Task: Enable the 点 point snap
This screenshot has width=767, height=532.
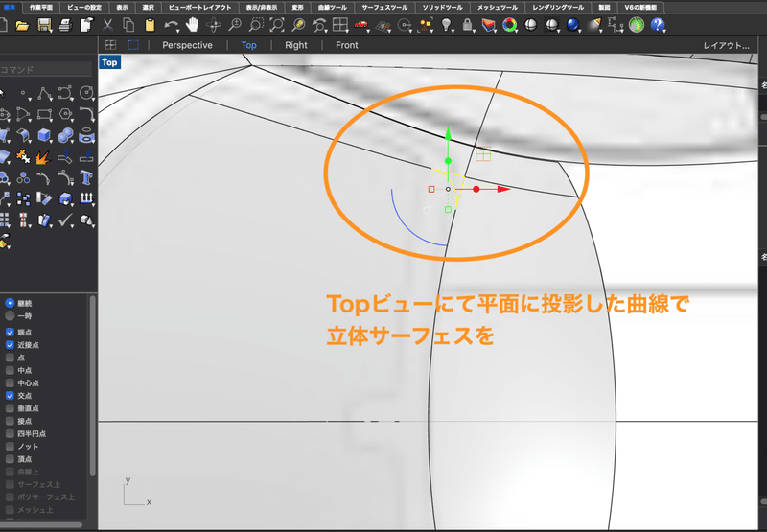Action: click(x=10, y=358)
